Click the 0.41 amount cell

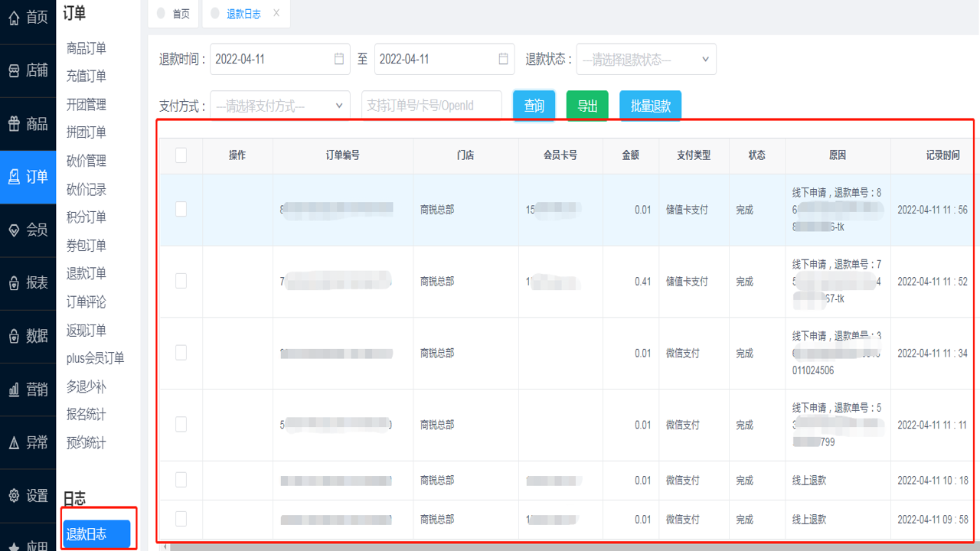(x=642, y=282)
